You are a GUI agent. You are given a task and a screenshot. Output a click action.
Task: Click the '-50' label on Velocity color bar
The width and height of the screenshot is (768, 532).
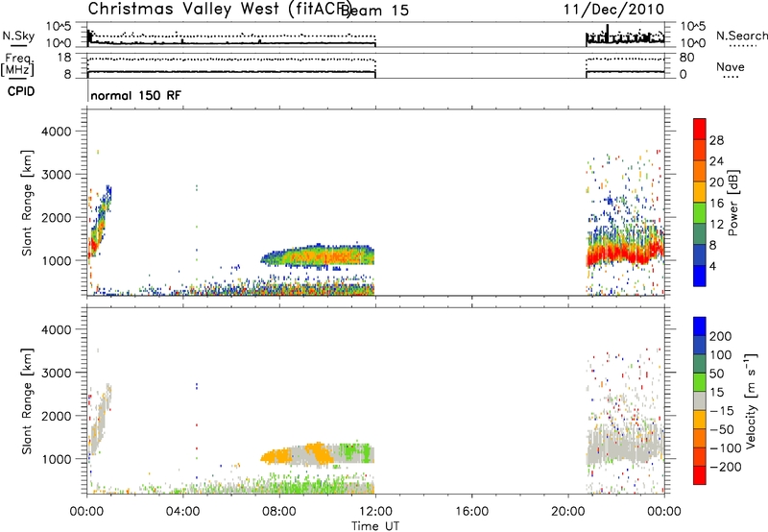coord(722,429)
